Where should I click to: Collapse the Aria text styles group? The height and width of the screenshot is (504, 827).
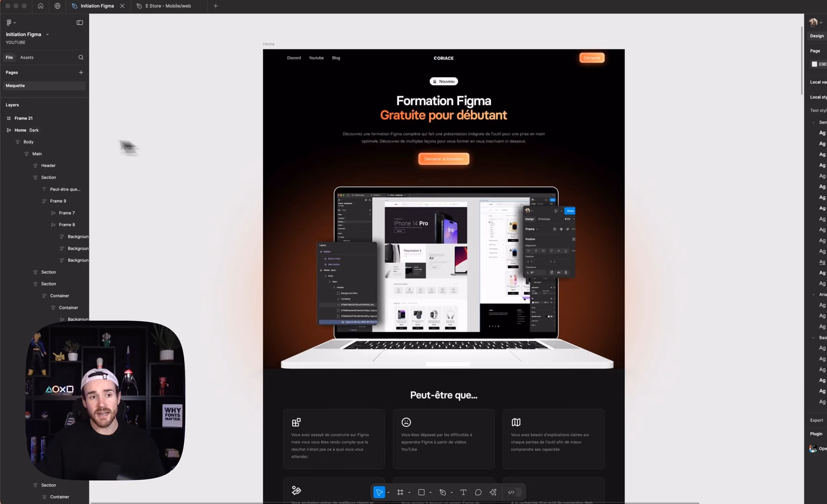813,294
